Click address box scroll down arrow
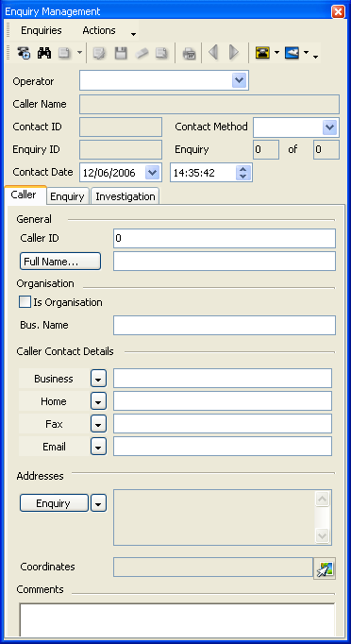This screenshot has height=644, width=351. tap(323, 535)
